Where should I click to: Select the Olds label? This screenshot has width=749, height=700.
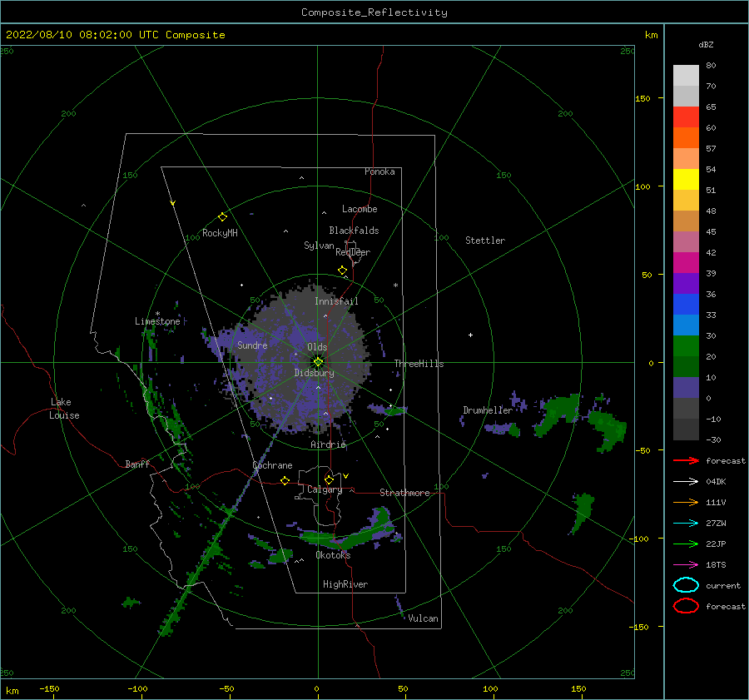coord(317,347)
